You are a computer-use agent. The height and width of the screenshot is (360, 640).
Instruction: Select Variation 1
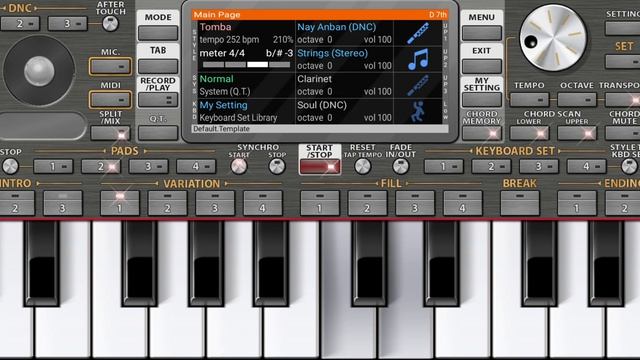coord(120,203)
